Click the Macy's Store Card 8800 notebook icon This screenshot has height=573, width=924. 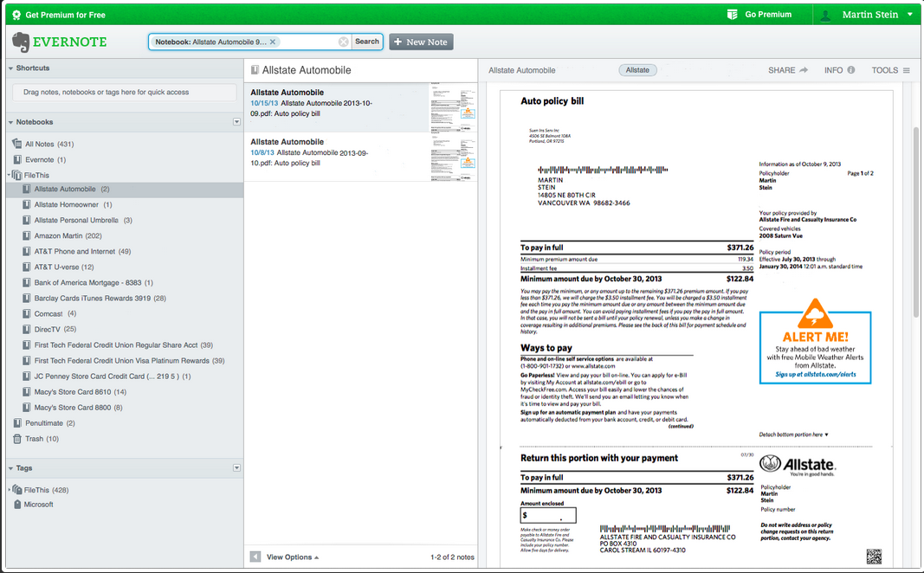[27, 407]
